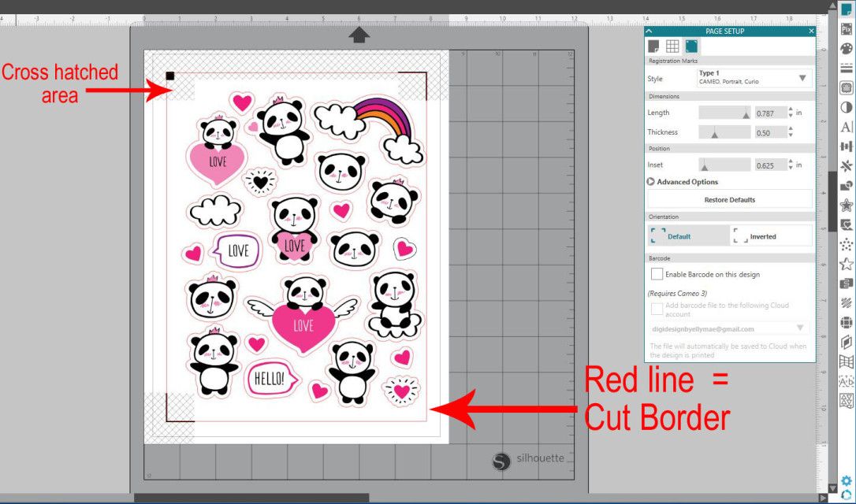Select the HELLO! speech bubble sticker

point(271,379)
